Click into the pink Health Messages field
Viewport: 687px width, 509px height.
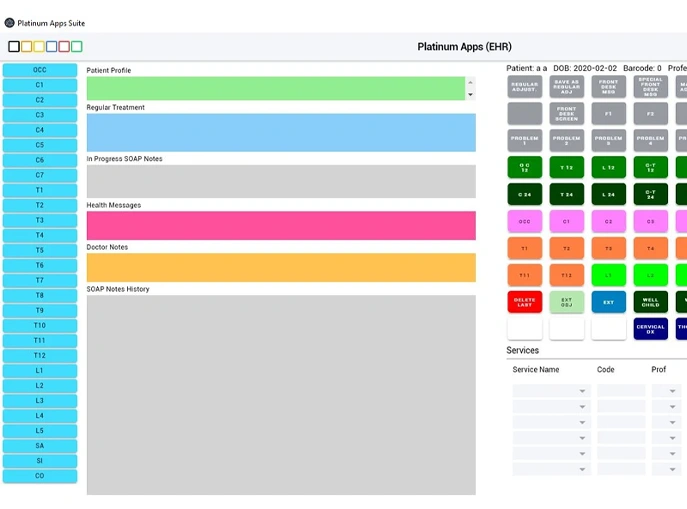pyautogui.click(x=281, y=226)
